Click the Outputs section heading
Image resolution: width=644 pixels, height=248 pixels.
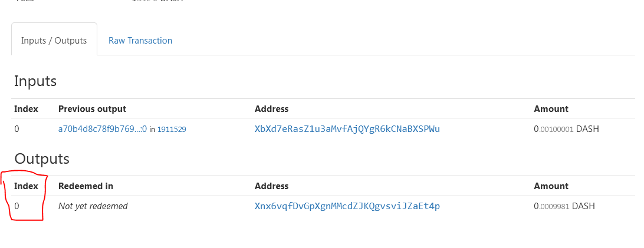[42, 158]
